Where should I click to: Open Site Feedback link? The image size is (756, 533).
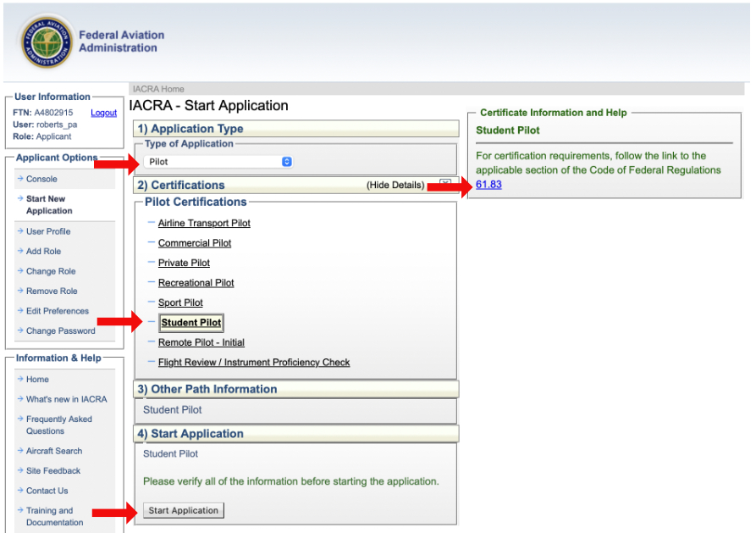tap(53, 471)
